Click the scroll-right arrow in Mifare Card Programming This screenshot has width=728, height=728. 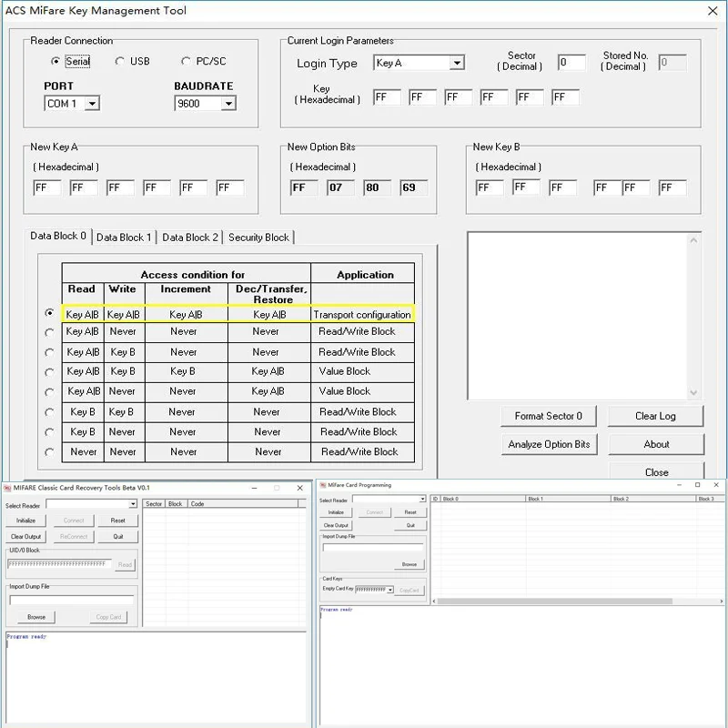(722, 602)
